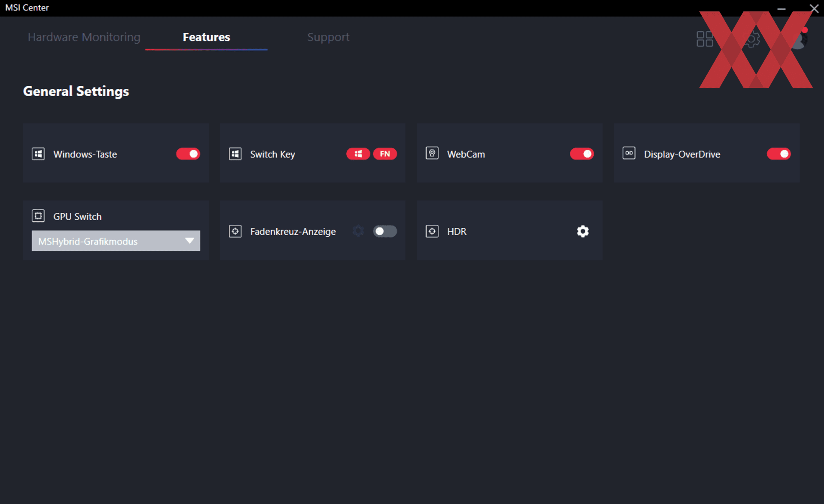
Task: Expand the MSHybrid-Grafikmodus dropdown
Action: (116, 241)
